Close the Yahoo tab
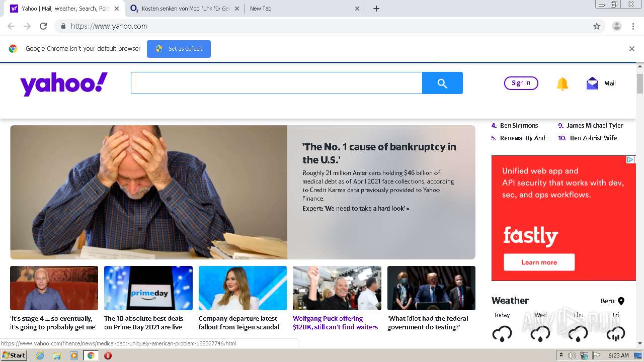Image resolution: width=644 pixels, height=362 pixels. [116, 9]
